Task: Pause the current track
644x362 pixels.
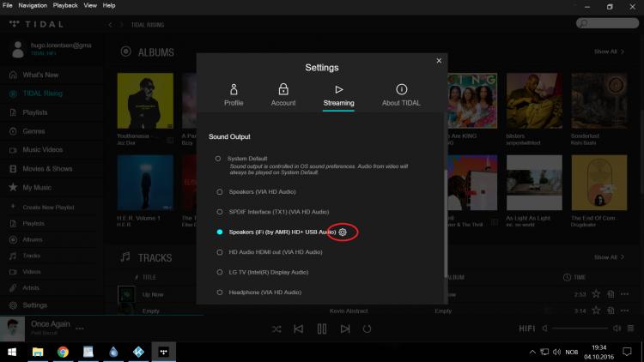Action: point(322,329)
